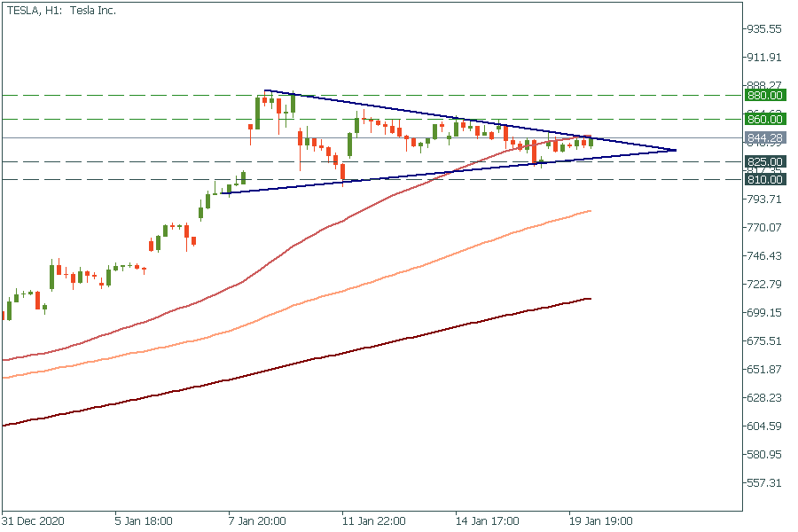
Task: Click the right end of the dark red moving average
Action: click(x=591, y=299)
